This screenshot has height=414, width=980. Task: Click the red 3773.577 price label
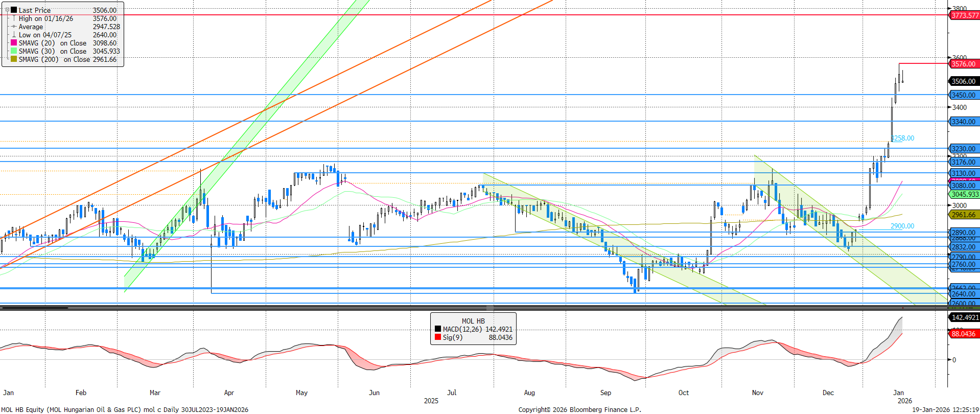(x=964, y=15)
